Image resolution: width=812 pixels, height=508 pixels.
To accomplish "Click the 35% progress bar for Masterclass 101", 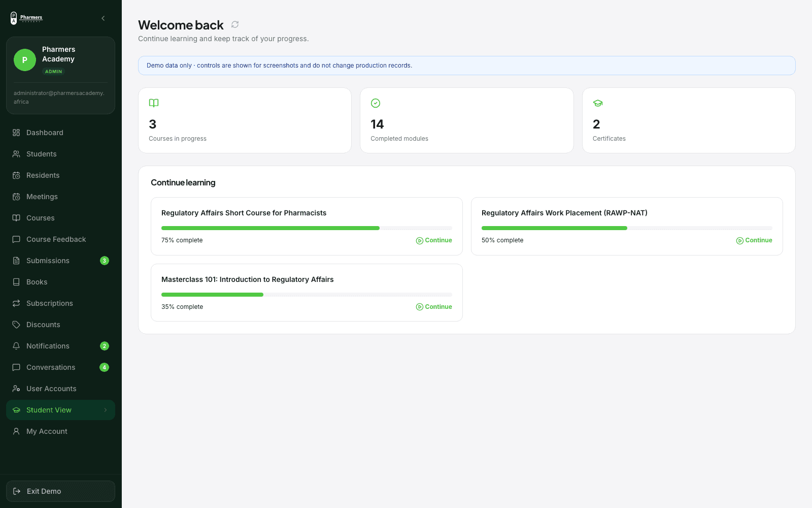I will point(307,295).
